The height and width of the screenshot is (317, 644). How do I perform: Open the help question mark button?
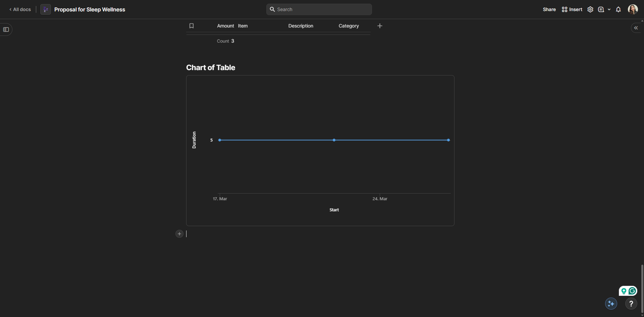pyautogui.click(x=631, y=304)
